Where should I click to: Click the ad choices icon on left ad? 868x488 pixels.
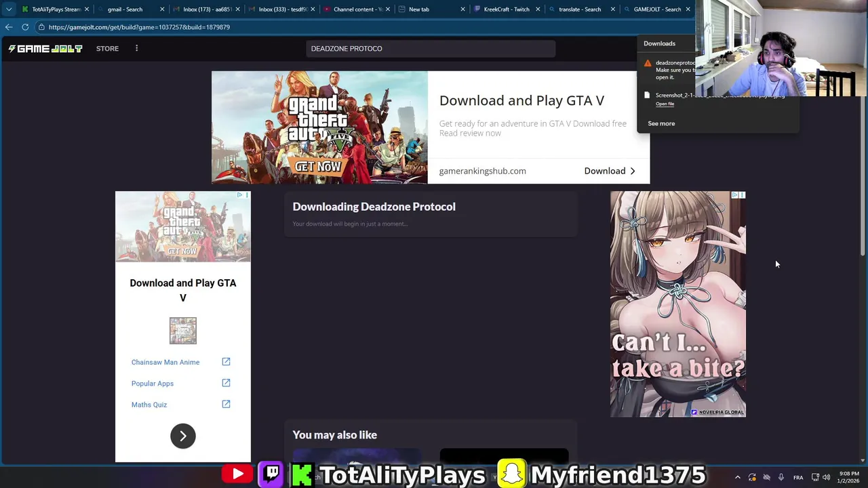[239, 195]
